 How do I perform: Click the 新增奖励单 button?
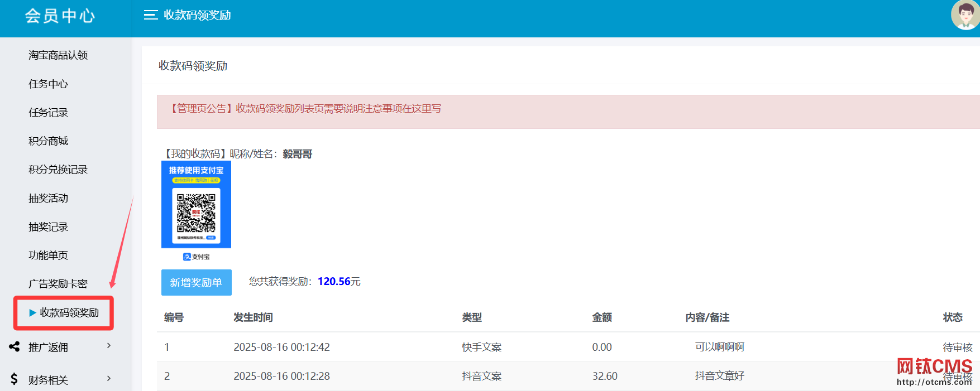pos(196,283)
